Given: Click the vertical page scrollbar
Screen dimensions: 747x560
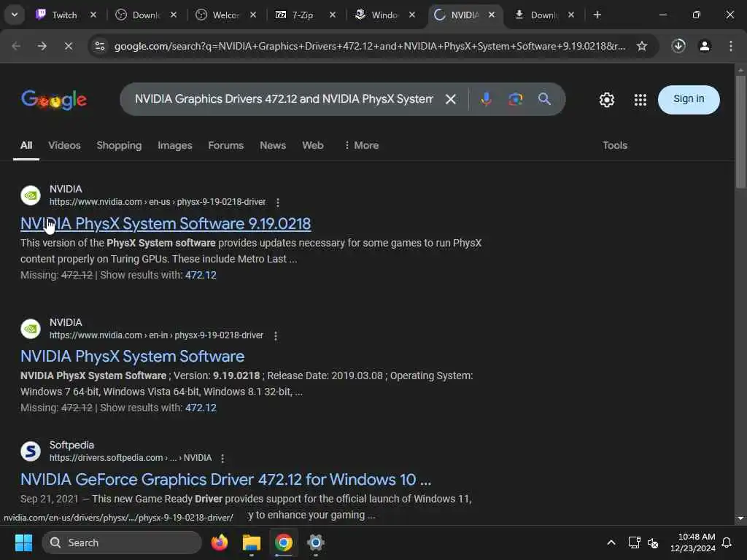Looking at the screenshot, I should 740,131.
